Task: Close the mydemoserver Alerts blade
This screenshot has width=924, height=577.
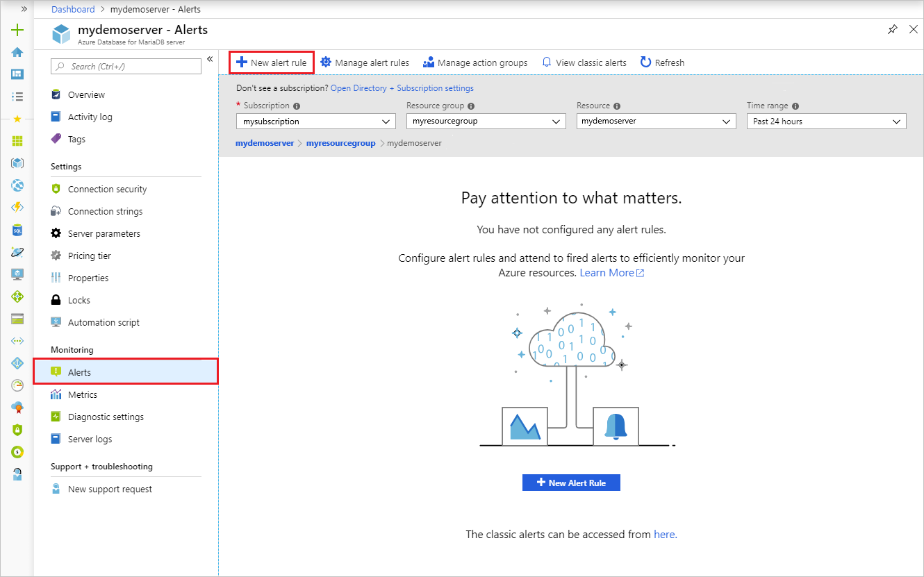Action: pos(914,29)
